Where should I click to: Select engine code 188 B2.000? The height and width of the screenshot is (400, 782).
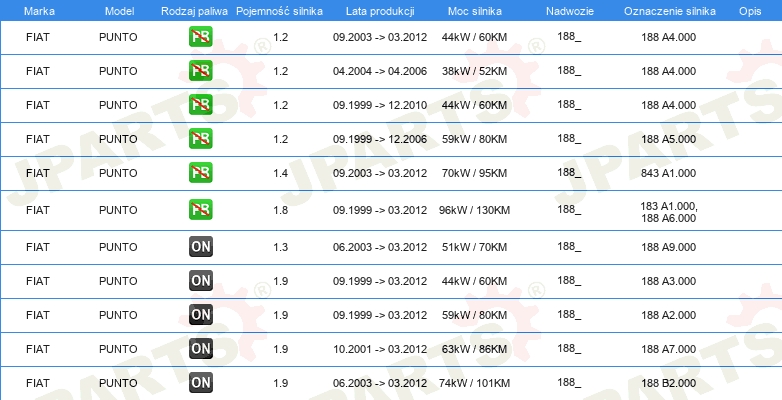point(668,383)
